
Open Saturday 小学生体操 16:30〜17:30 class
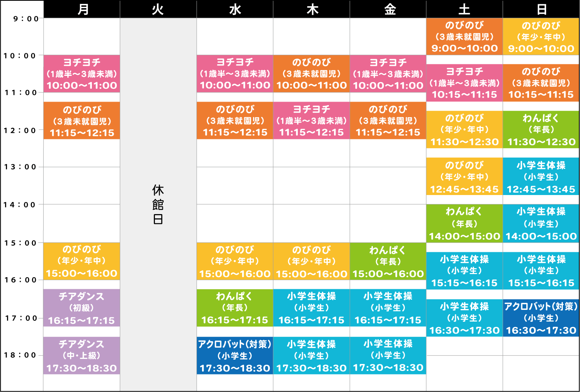(464, 318)
